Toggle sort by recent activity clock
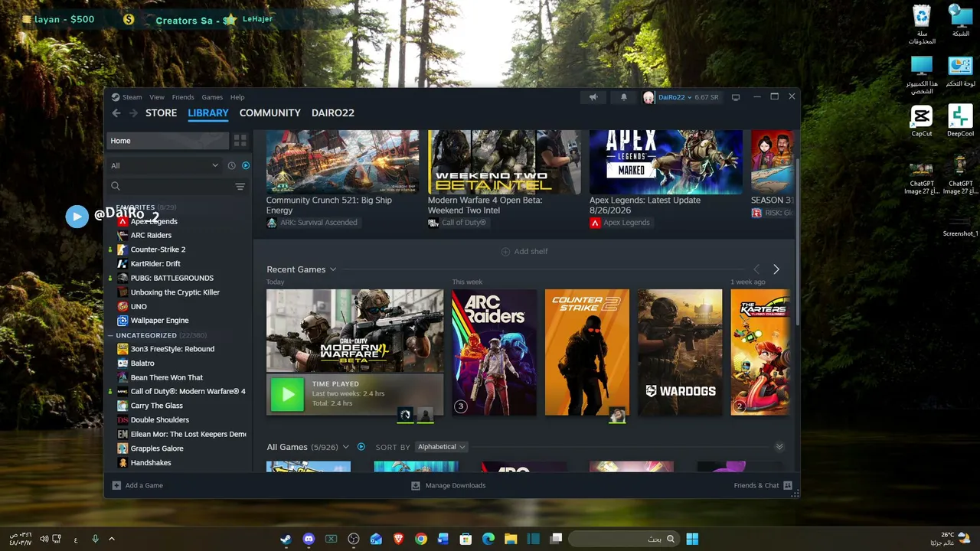 click(x=232, y=165)
